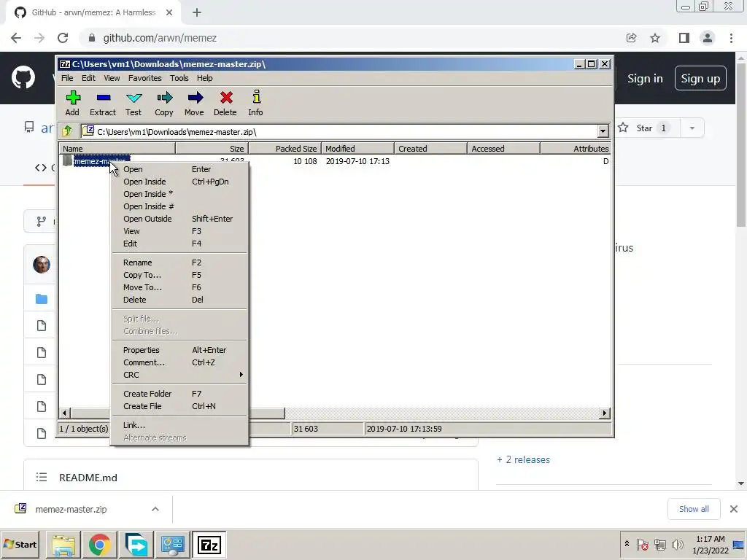Click left arrow of horizontal scrollbar

pos(65,413)
